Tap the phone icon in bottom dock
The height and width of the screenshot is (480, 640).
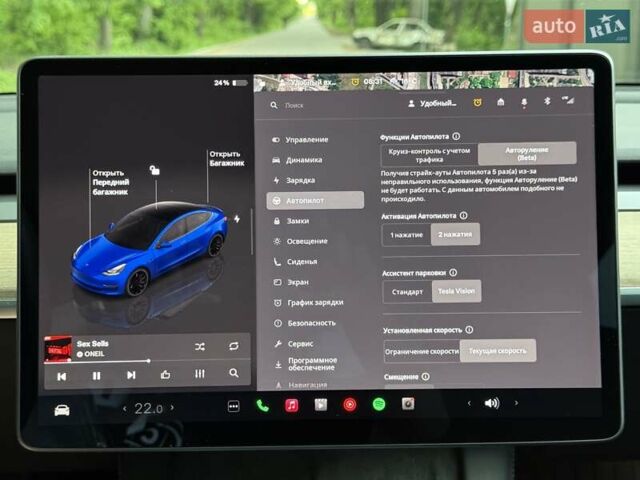(262, 405)
